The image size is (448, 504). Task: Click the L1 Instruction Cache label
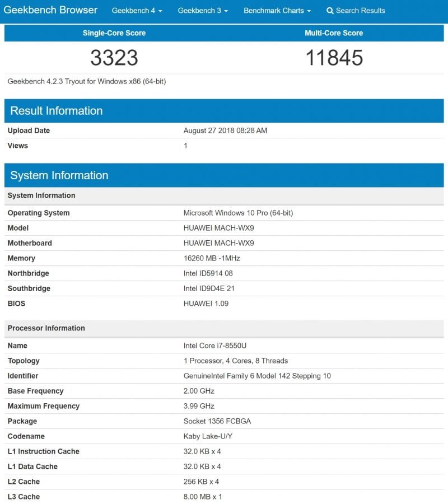pyautogui.click(x=43, y=451)
